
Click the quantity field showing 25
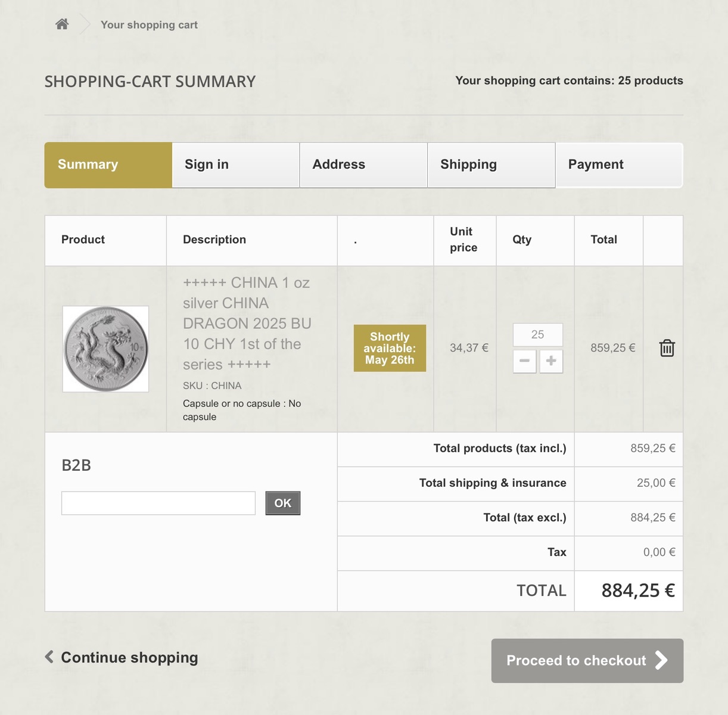pyautogui.click(x=537, y=335)
